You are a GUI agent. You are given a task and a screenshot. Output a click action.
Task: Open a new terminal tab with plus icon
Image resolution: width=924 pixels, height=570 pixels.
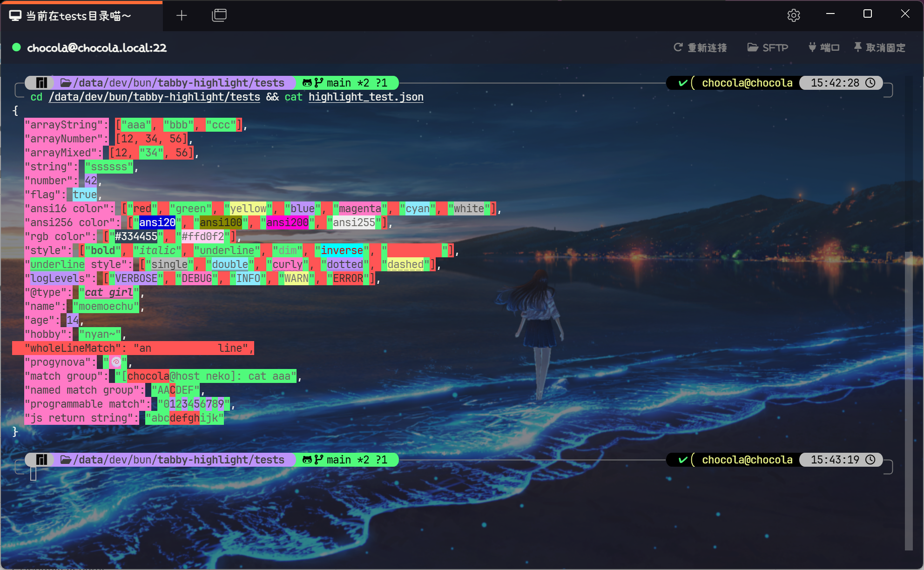click(182, 16)
